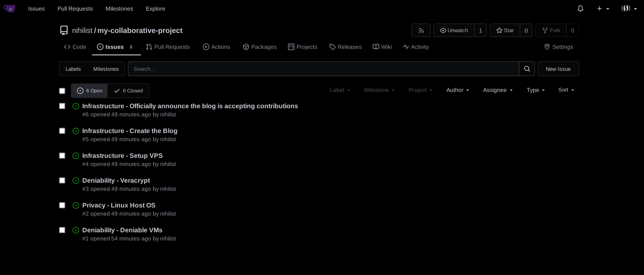Open the Wiki tab

[x=382, y=47]
